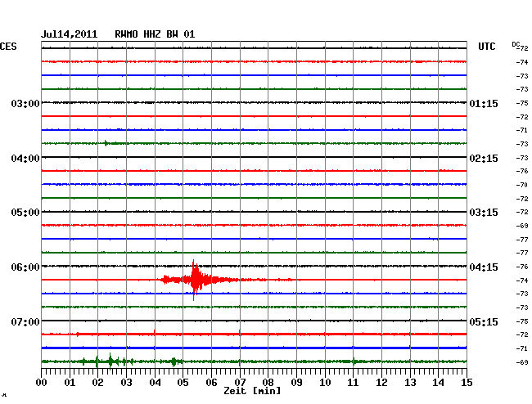Select the 04:00 CES time label
This screenshot has height=404, width=532.
[25, 159]
